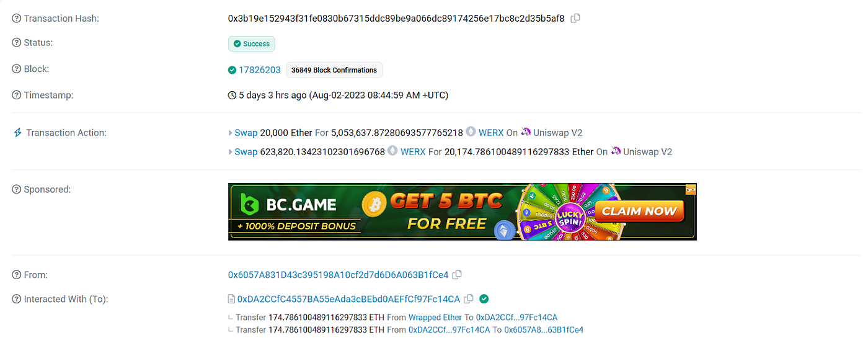This screenshot has height=343, width=868.
Task: Copy the Interacted With contract address
Action: (469, 299)
